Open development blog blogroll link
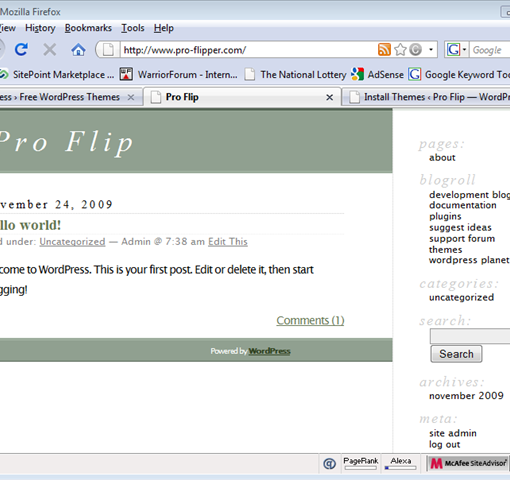510x480 pixels. (469, 194)
